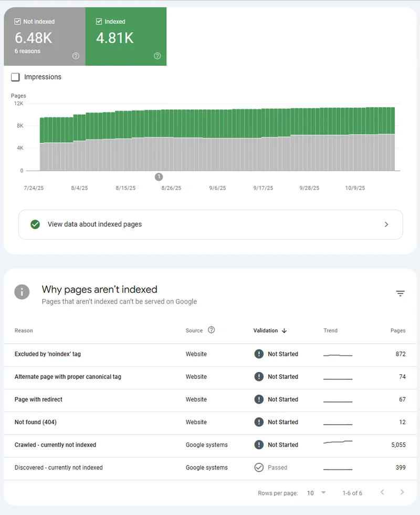420x515 pixels.
Task: Click Not Started alert icon in noindex row
Action: 259,354
